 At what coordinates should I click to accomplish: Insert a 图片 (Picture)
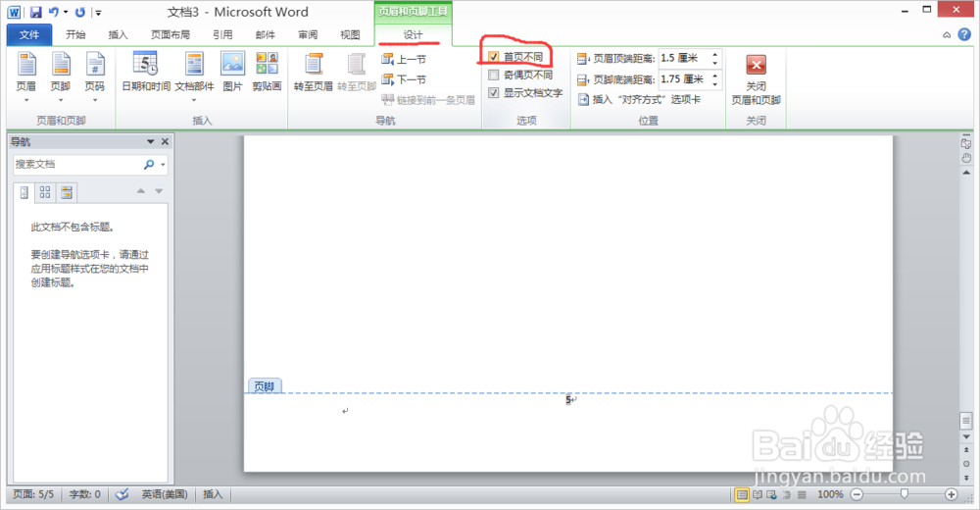point(232,73)
